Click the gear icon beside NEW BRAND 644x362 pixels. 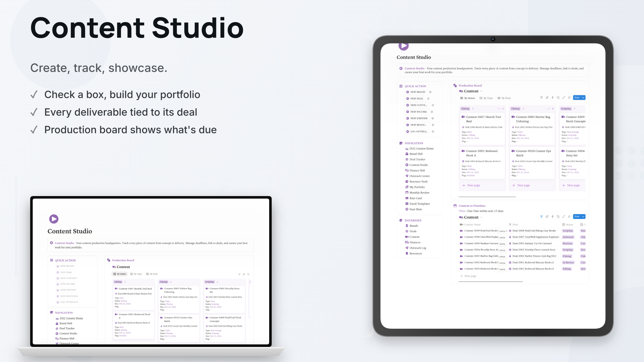click(430, 92)
